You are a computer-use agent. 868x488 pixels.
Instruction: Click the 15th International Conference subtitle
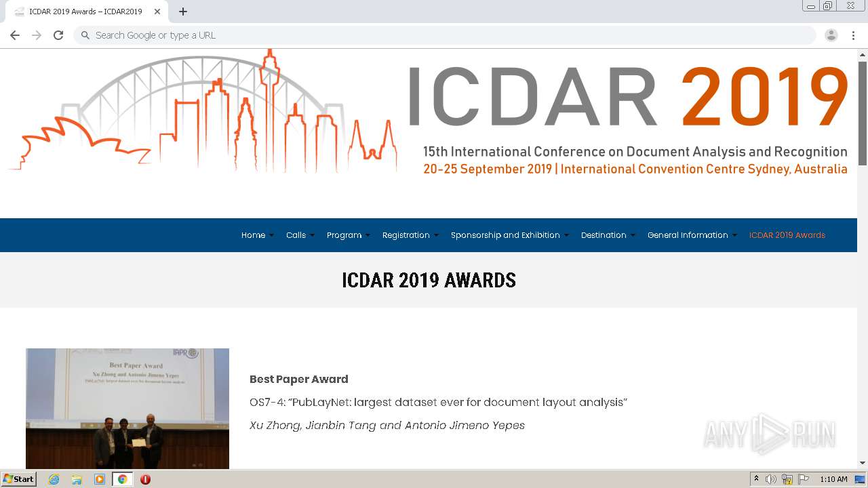(x=635, y=151)
